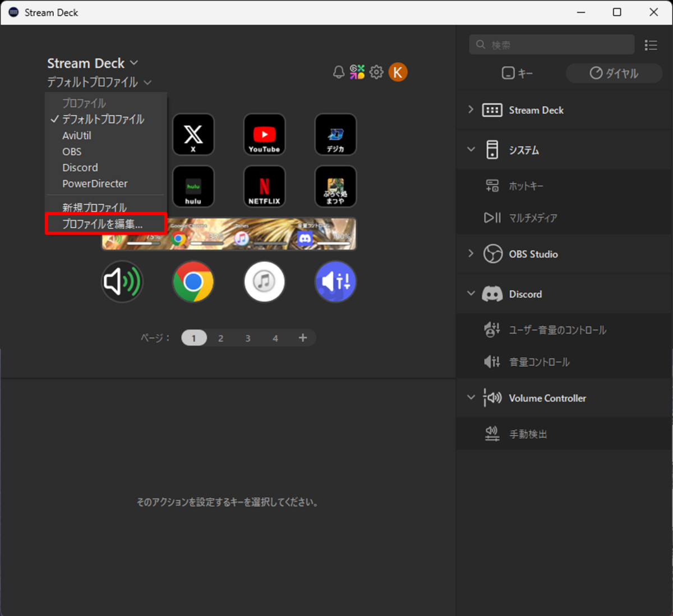
Task: Click the OBS Studio logo icon
Action: click(492, 254)
